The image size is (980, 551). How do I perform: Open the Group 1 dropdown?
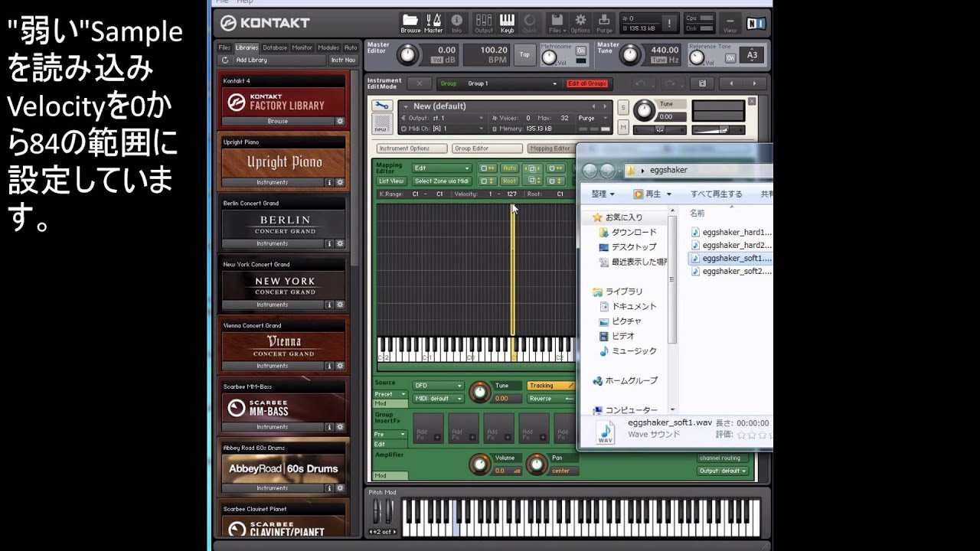click(x=512, y=83)
